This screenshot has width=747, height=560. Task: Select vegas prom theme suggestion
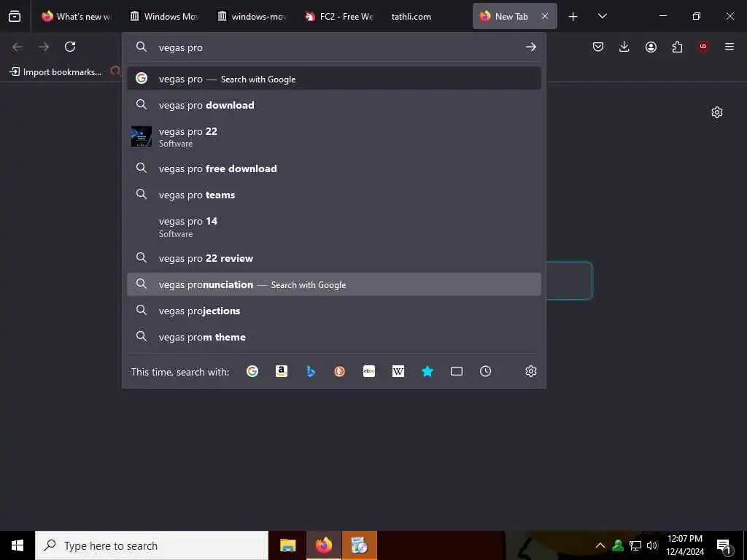tap(334, 337)
